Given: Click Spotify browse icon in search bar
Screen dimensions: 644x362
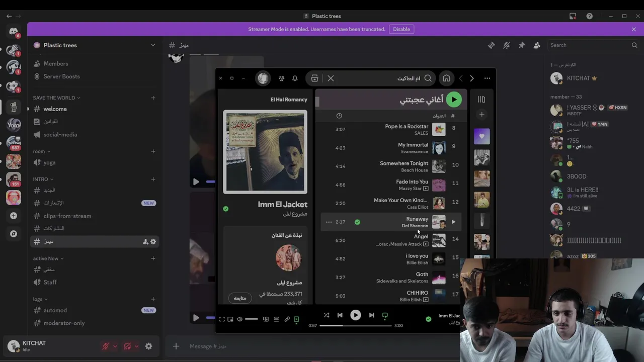Looking at the screenshot, I should click(314, 78).
